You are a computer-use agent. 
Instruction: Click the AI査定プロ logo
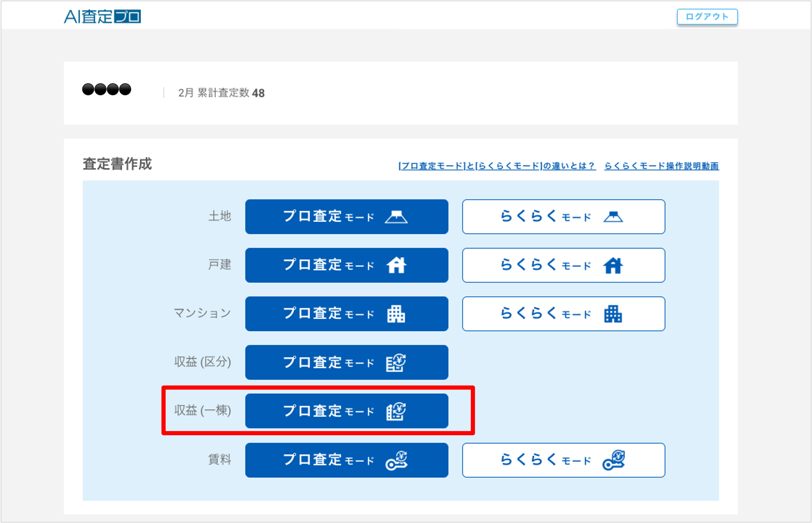point(102,16)
